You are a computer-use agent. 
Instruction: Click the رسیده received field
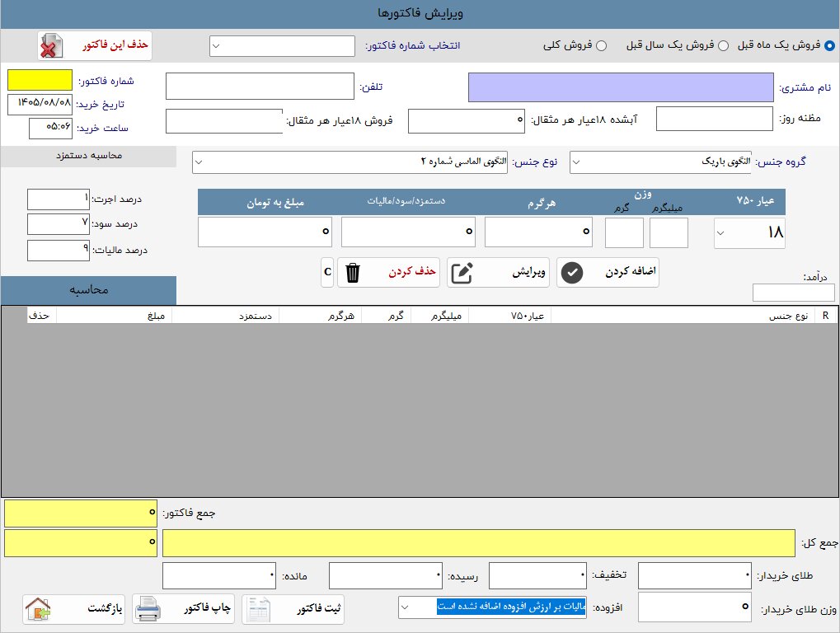click(386, 575)
